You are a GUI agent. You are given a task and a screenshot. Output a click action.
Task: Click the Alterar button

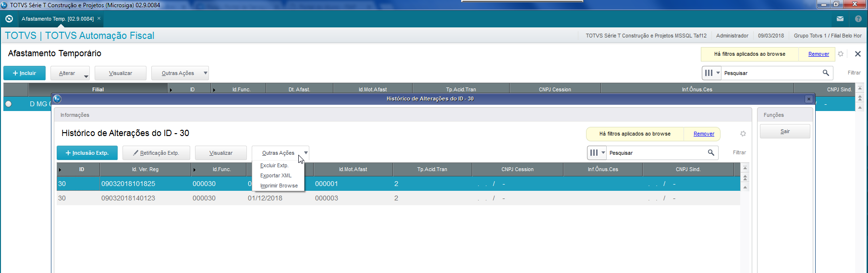[x=67, y=73]
